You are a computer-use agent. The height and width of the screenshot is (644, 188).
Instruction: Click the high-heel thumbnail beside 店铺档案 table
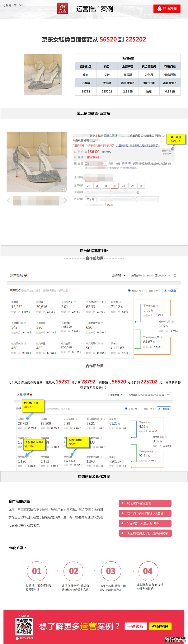(x=43, y=75)
